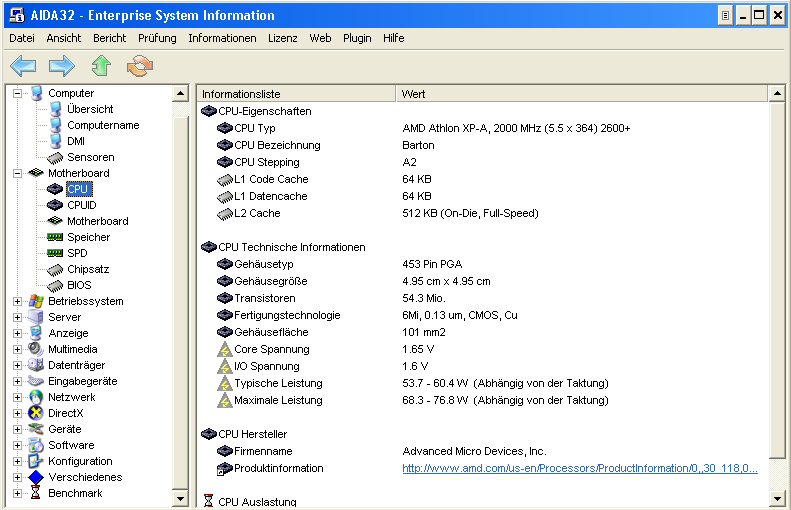Click the Informationsliste column header
The image size is (791, 510).
[296, 94]
